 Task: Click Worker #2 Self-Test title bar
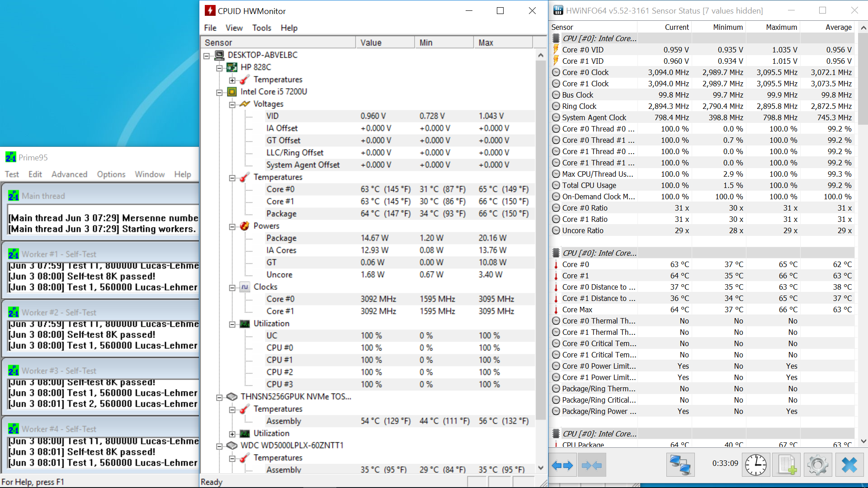point(102,312)
